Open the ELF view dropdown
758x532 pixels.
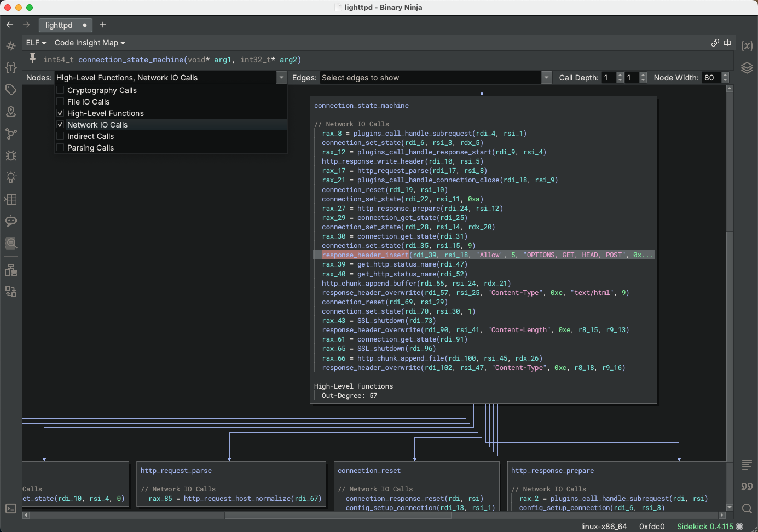tap(36, 43)
